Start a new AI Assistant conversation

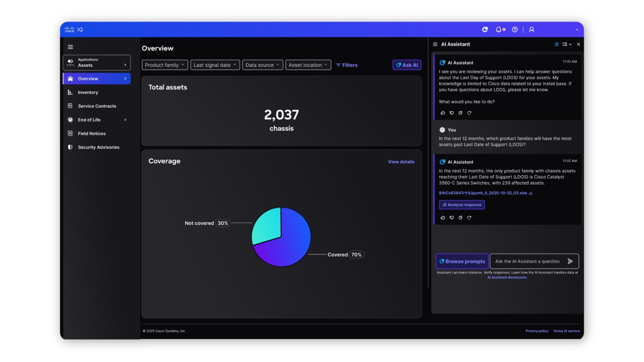coord(557,44)
